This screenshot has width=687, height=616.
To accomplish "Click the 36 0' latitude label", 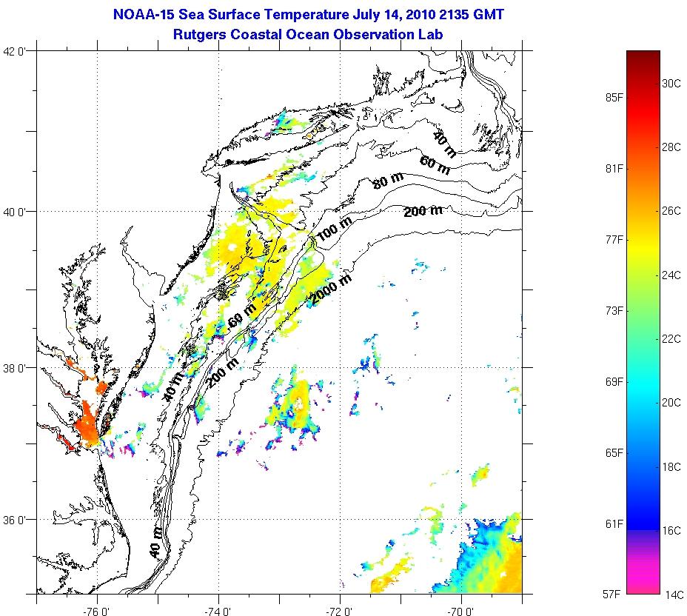I will (14, 520).
